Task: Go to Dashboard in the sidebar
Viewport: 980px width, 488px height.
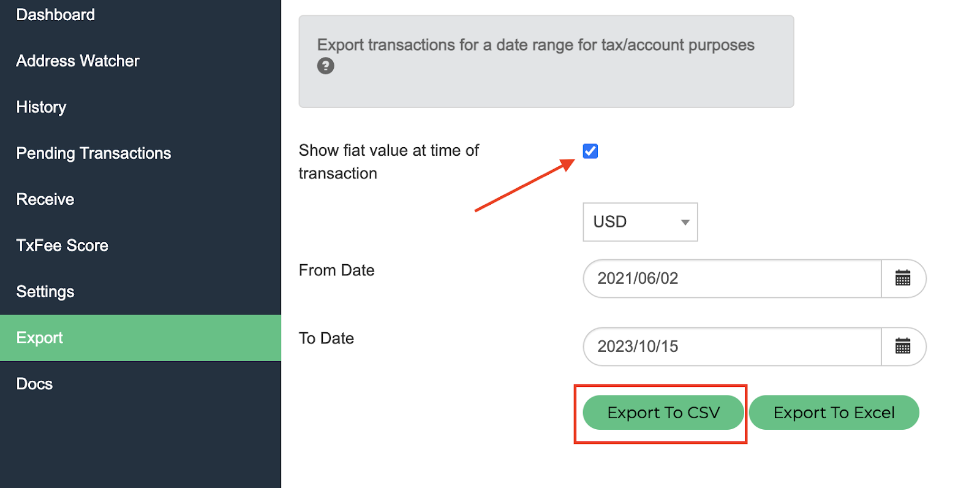Action: (x=56, y=15)
